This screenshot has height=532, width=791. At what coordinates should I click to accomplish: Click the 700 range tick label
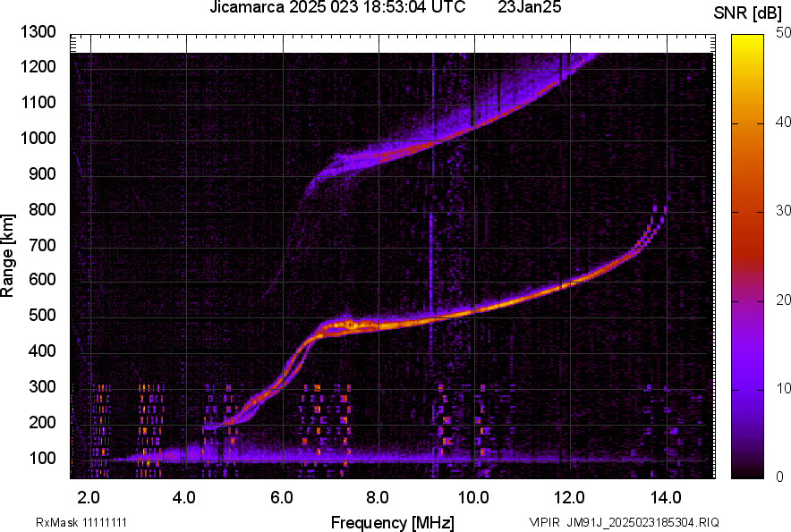[42, 245]
